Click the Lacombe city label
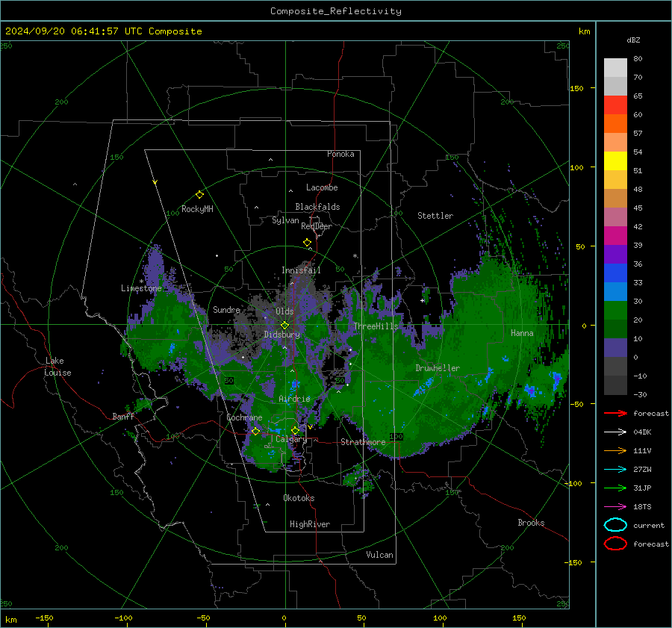The width and height of the screenshot is (672, 628). coord(322,187)
